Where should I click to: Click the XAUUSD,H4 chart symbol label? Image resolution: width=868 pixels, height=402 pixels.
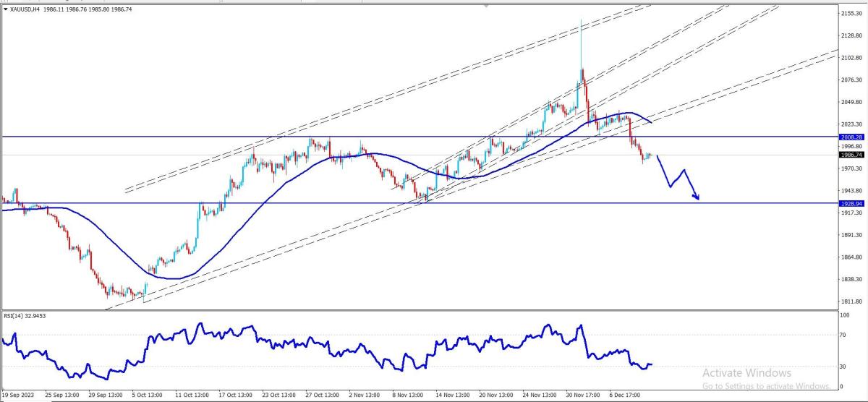coord(26,8)
